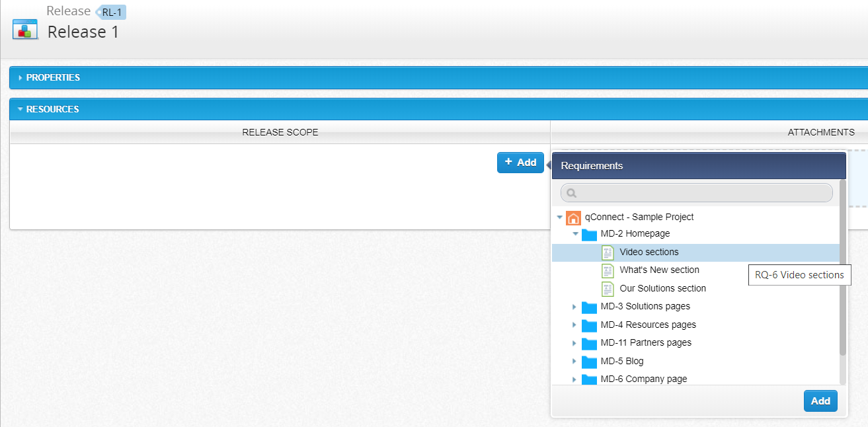Click the MD-5 Blog folder icon
868x427 pixels.
pyautogui.click(x=589, y=362)
